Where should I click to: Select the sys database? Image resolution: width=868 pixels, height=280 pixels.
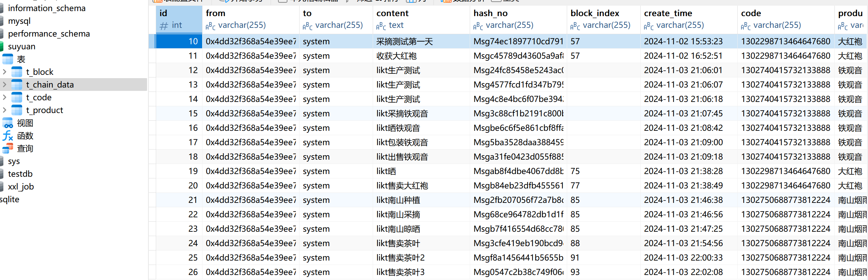coord(14,161)
